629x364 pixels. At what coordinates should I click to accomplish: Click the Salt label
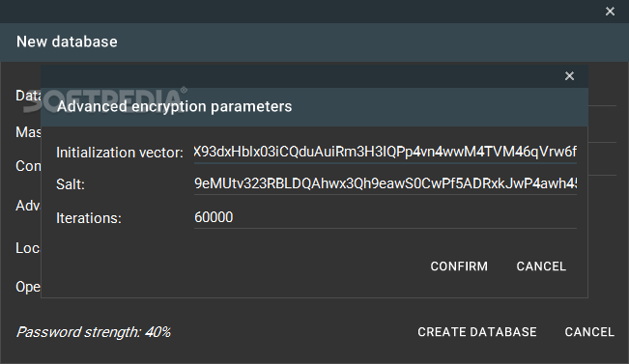tap(71, 184)
